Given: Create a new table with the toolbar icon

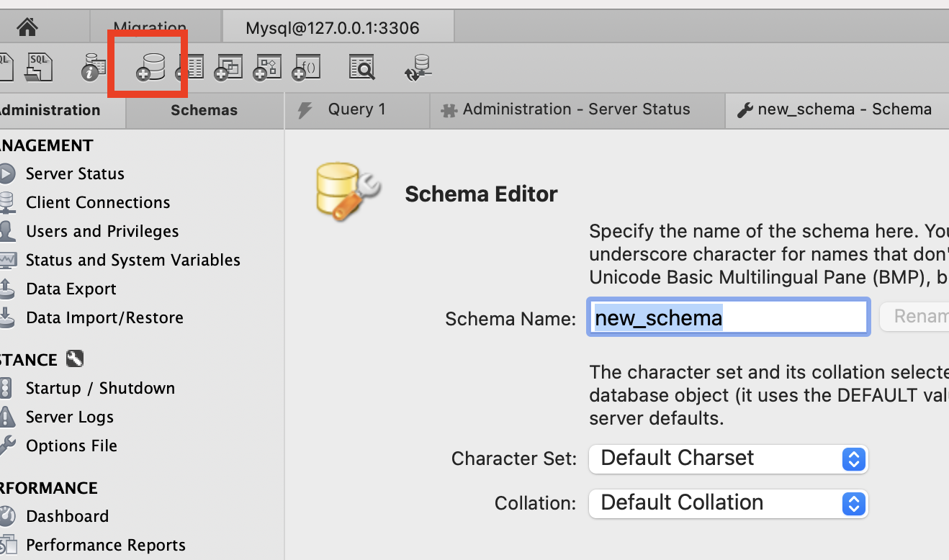Looking at the screenshot, I should 190,68.
